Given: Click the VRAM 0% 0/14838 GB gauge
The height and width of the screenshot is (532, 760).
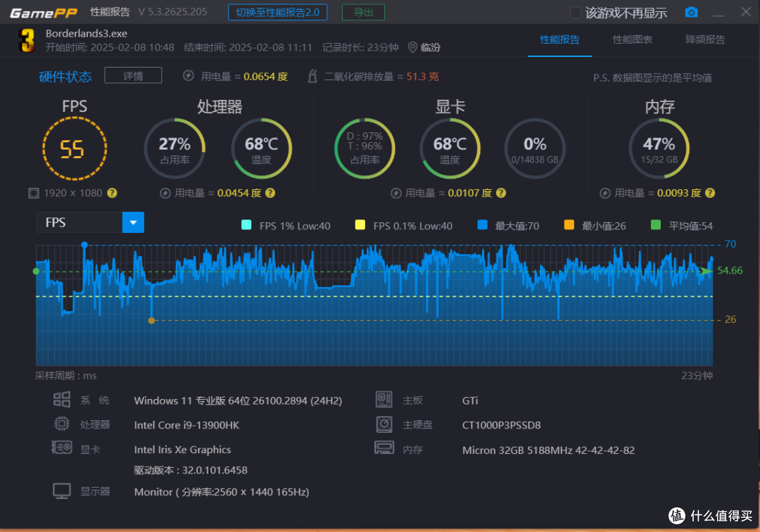Looking at the screenshot, I should click(x=535, y=148).
